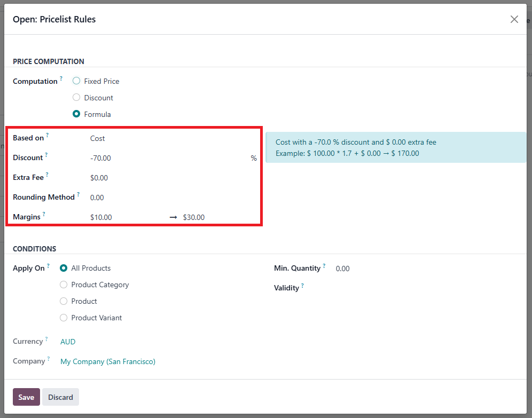This screenshot has height=418, width=532.
Task: Apply rule on Product Category
Action: [x=64, y=285]
